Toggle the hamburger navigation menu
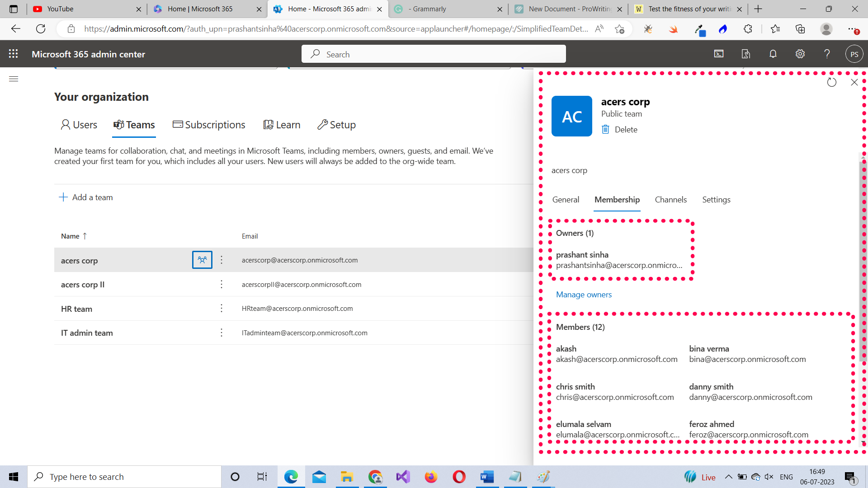This screenshot has width=868, height=488. tap(14, 79)
